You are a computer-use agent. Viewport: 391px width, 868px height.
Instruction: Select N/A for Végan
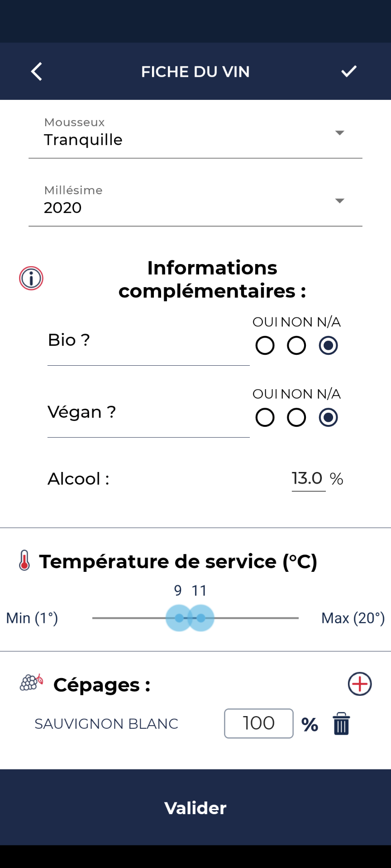328,418
